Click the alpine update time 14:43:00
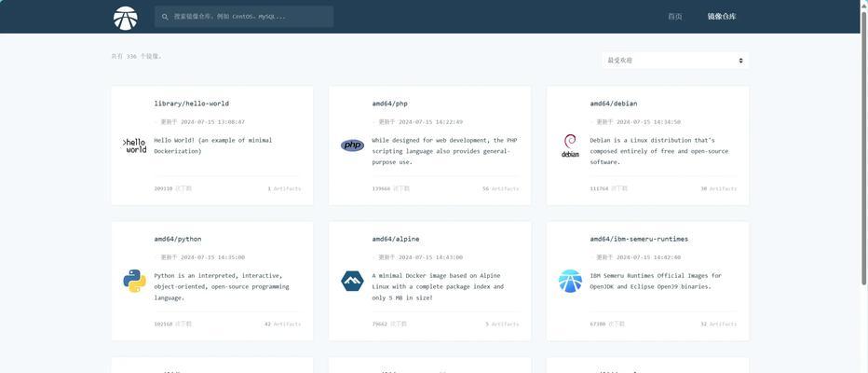Viewport: 868px width, 373px height. [x=420, y=257]
